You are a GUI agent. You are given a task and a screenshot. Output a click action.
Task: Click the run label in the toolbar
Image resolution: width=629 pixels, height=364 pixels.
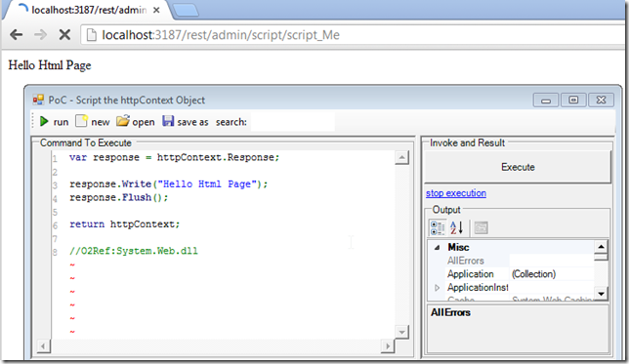(x=61, y=122)
